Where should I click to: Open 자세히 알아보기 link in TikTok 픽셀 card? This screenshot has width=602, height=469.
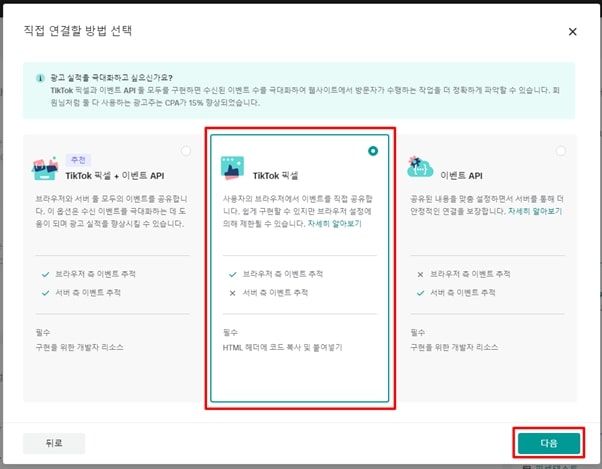coord(334,224)
